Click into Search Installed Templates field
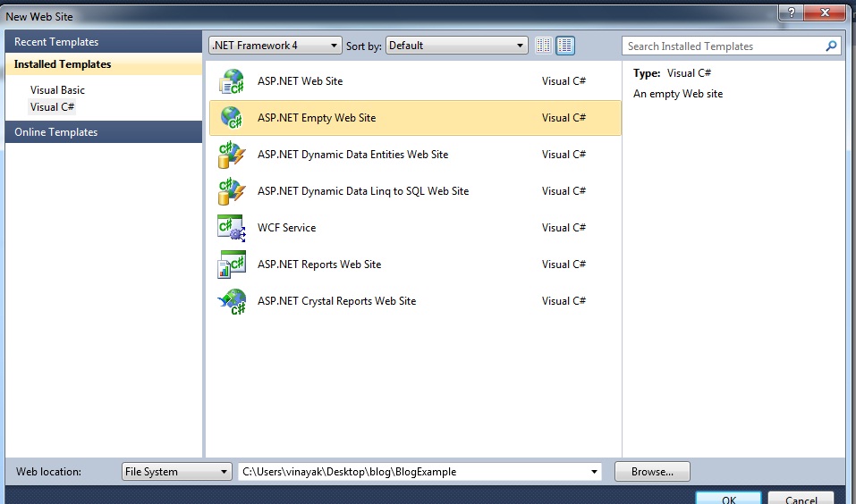This screenshot has width=856, height=504. point(723,46)
